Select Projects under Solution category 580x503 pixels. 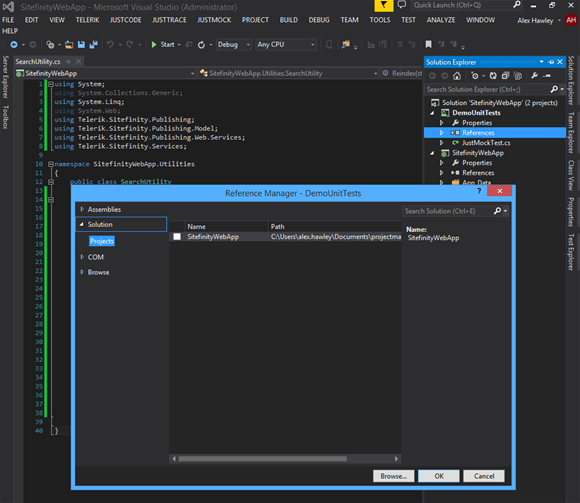point(102,241)
